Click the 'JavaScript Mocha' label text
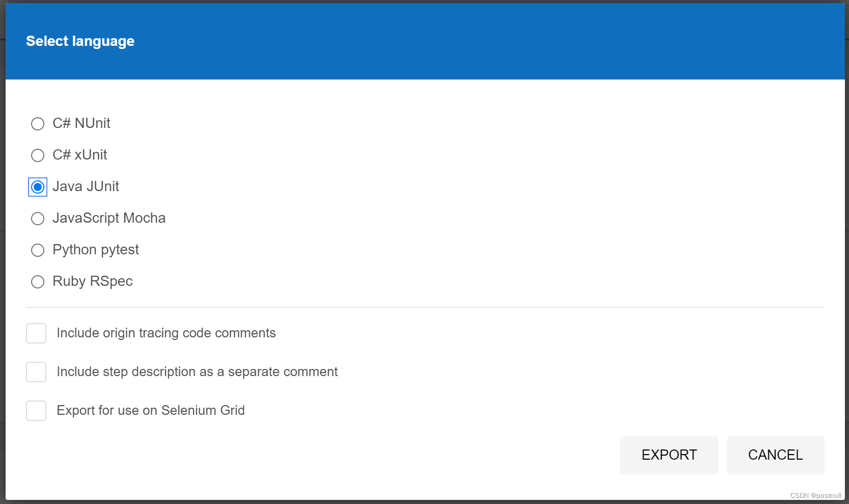This screenshot has height=504, width=849. click(x=109, y=218)
